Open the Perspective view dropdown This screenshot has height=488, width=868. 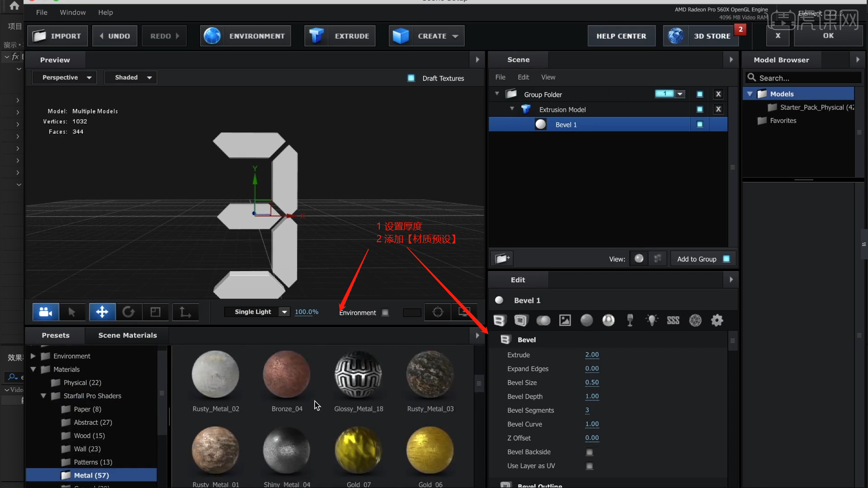click(x=64, y=77)
